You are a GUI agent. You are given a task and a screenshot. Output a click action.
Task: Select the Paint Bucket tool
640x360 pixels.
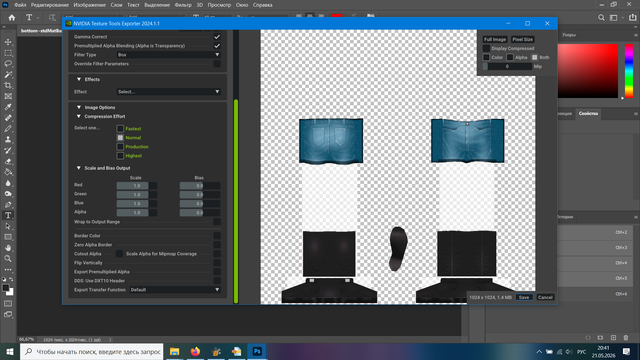[x=8, y=172]
